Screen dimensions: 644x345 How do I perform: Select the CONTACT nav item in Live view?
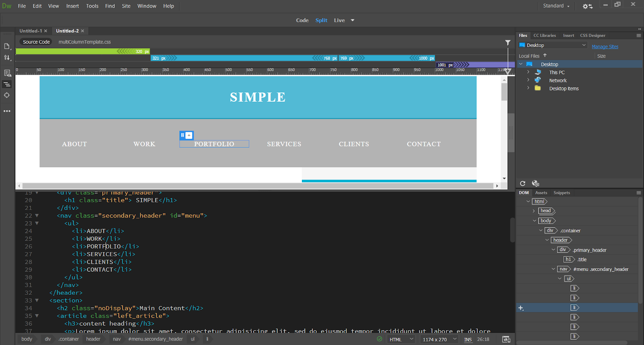pyautogui.click(x=424, y=144)
